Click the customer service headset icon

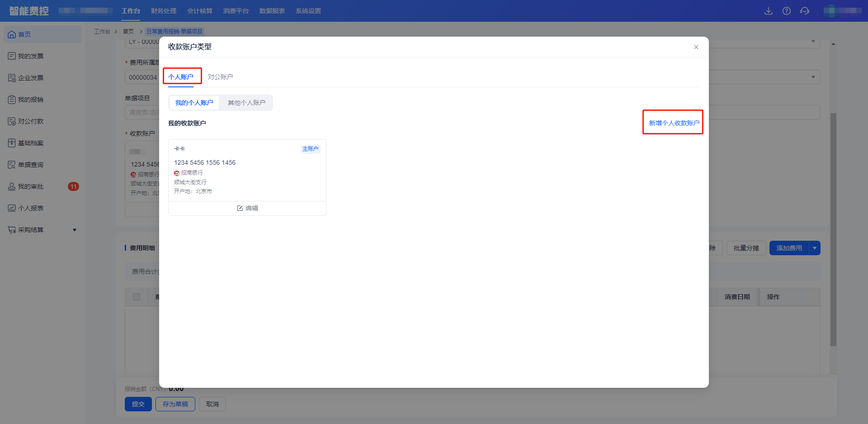[x=805, y=11]
